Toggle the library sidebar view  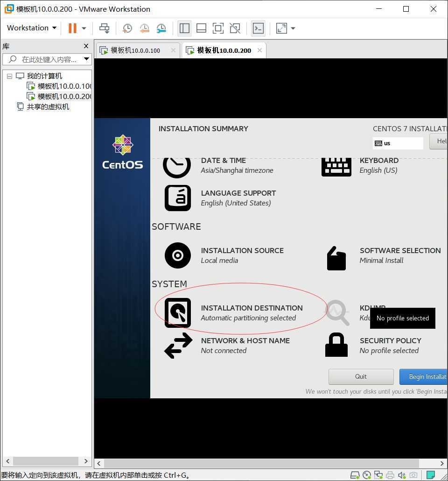[184, 28]
